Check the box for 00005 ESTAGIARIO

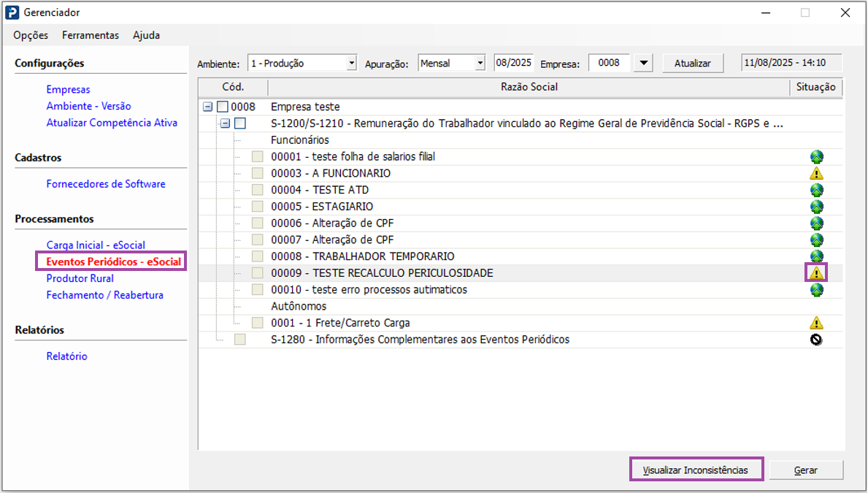pyautogui.click(x=258, y=207)
